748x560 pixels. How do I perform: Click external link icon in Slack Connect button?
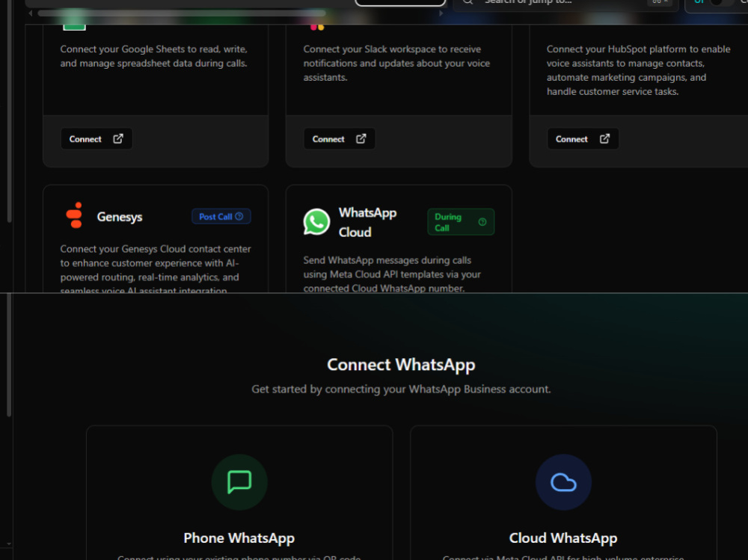[361, 139]
